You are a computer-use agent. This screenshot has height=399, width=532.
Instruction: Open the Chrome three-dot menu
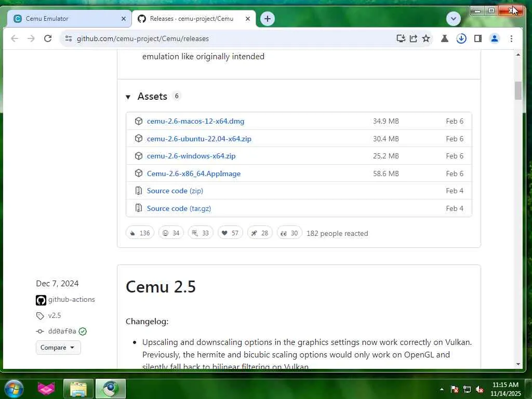511,38
